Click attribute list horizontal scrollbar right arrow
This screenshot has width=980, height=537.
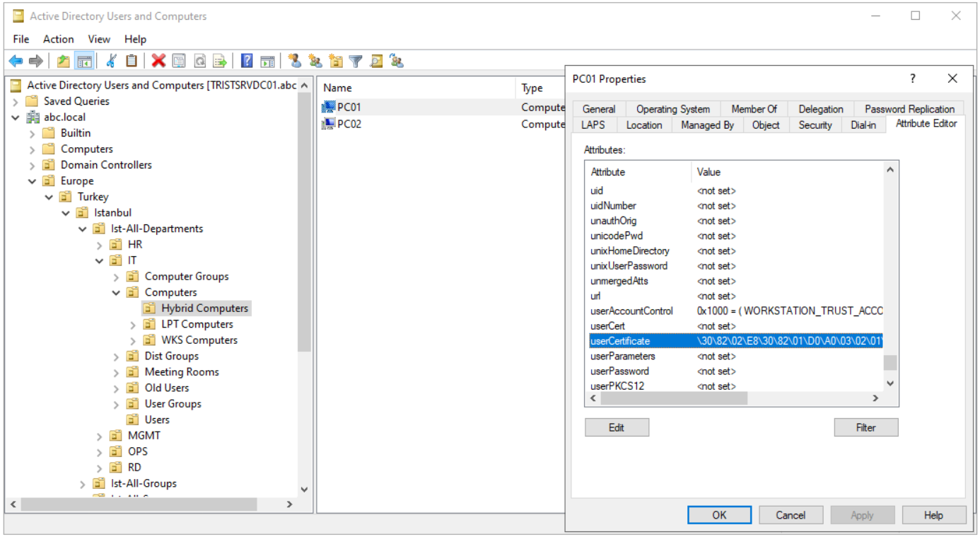[x=875, y=398]
